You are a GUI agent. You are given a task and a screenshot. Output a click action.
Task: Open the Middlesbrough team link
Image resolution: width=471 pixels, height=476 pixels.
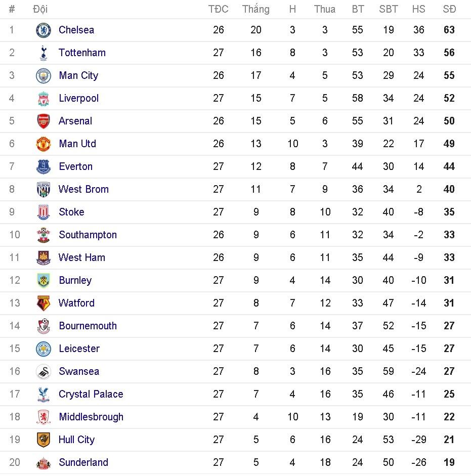click(x=91, y=417)
